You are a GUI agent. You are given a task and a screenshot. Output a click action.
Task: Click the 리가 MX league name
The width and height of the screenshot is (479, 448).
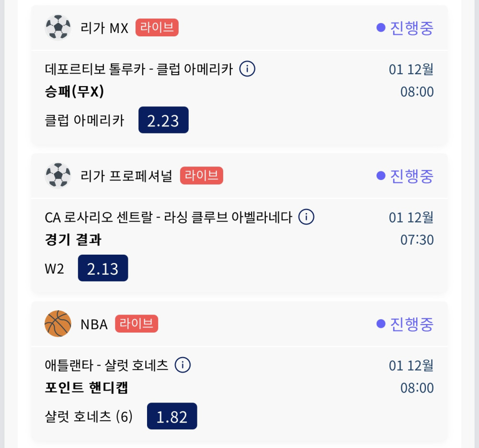coord(104,28)
